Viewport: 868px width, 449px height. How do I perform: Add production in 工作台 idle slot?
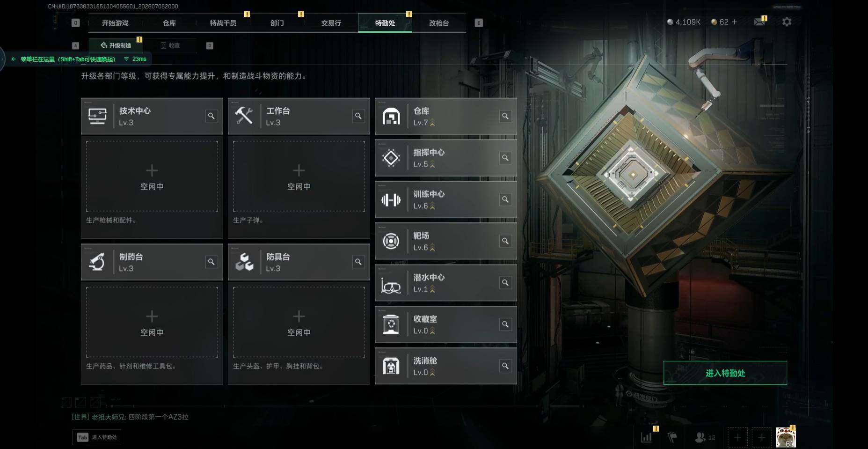click(x=299, y=177)
